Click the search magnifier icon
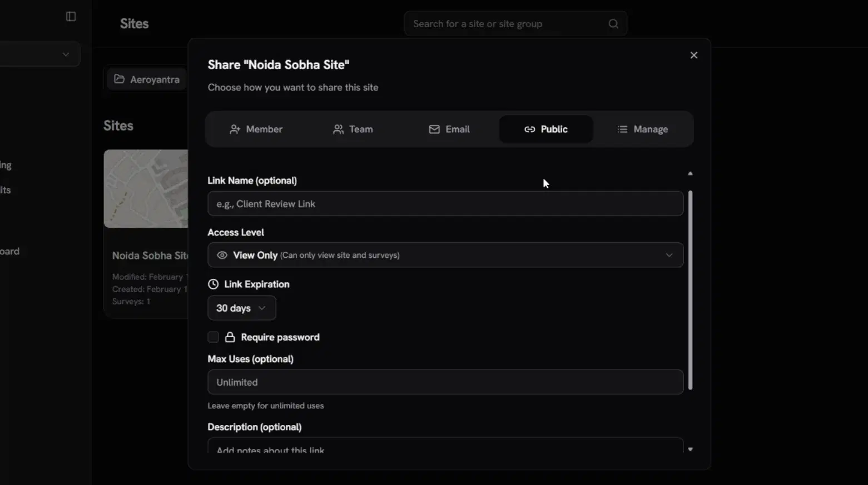 coord(613,23)
